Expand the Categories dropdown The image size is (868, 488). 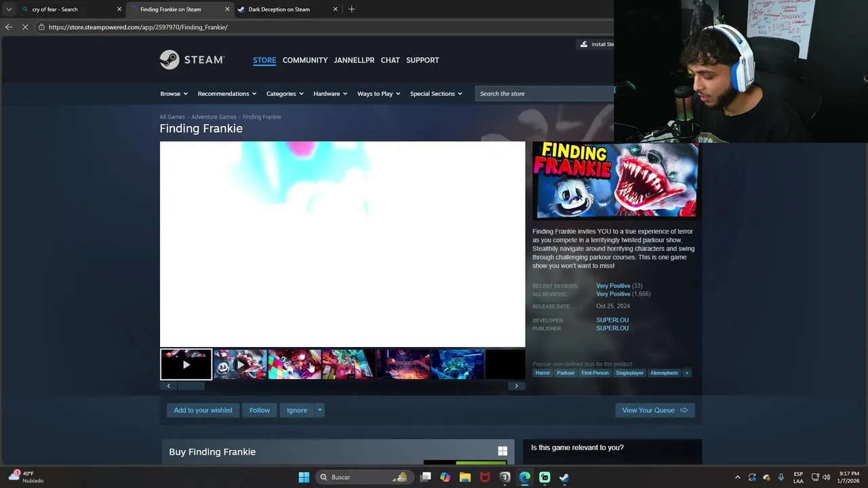click(285, 94)
